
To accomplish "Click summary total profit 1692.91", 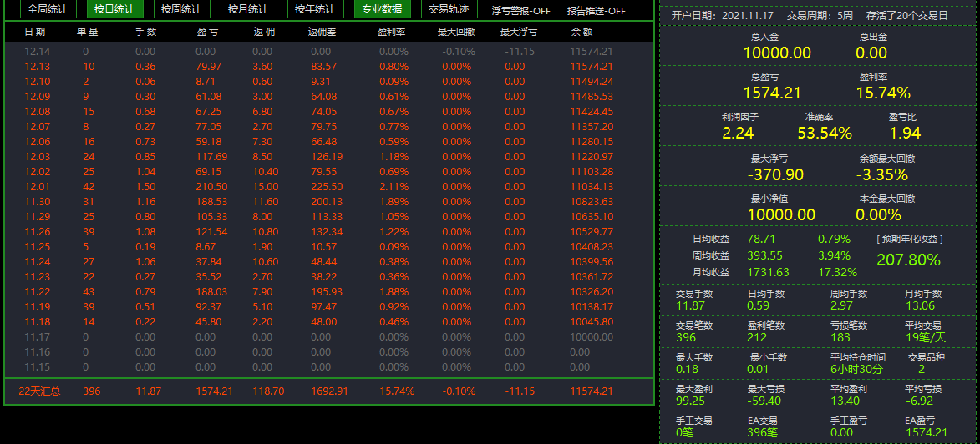I will coord(328,391).
